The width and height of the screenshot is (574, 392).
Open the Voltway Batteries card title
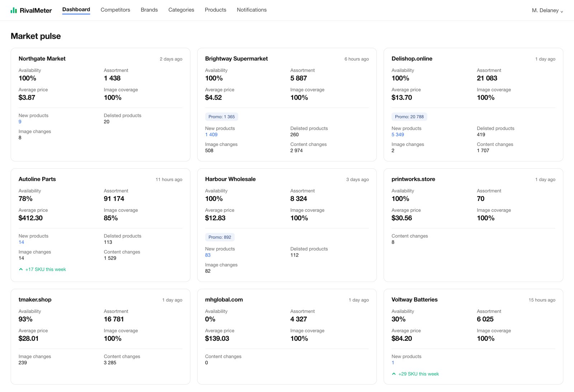click(x=414, y=299)
